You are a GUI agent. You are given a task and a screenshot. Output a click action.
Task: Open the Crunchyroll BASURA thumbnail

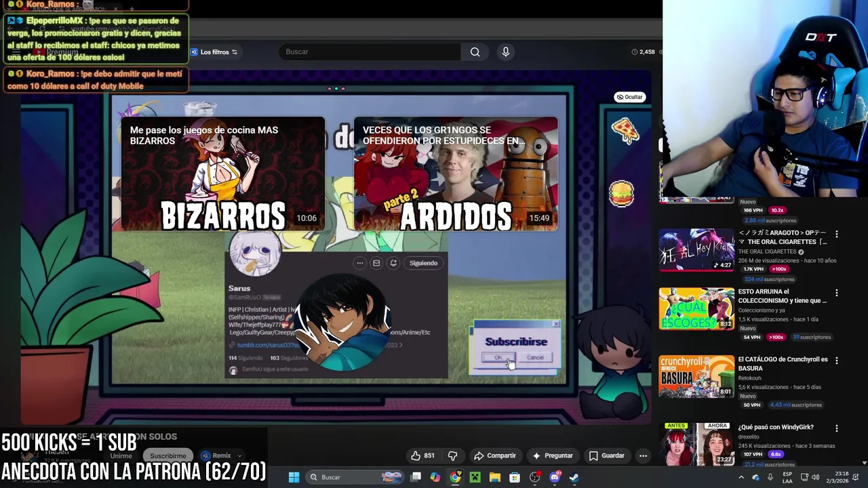tap(696, 376)
